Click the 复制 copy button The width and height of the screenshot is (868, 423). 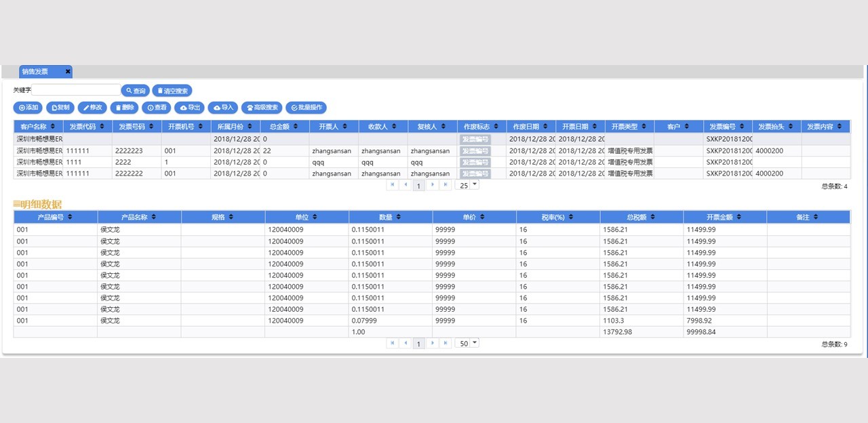(60, 108)
